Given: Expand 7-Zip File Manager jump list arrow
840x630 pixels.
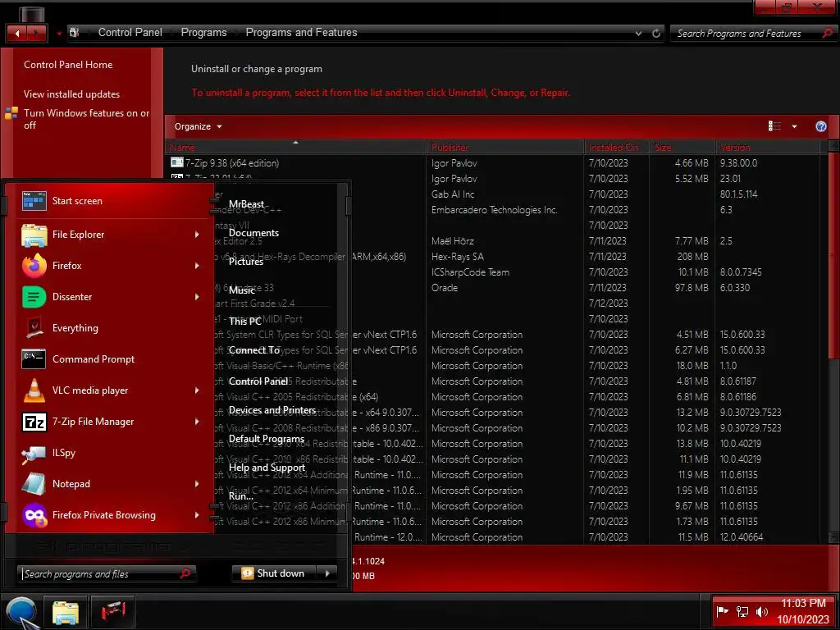Looking at the screenshot, I should click(x=197, y=422).
